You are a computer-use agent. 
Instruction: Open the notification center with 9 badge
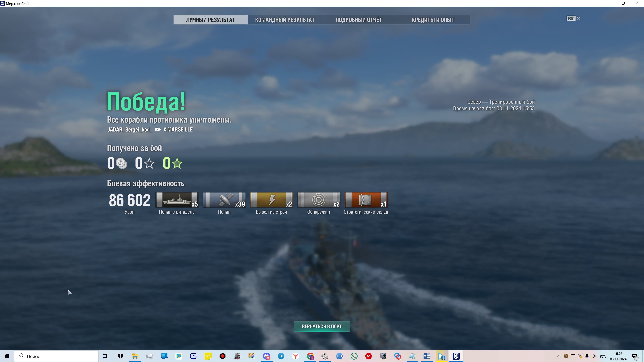(634, 356)
